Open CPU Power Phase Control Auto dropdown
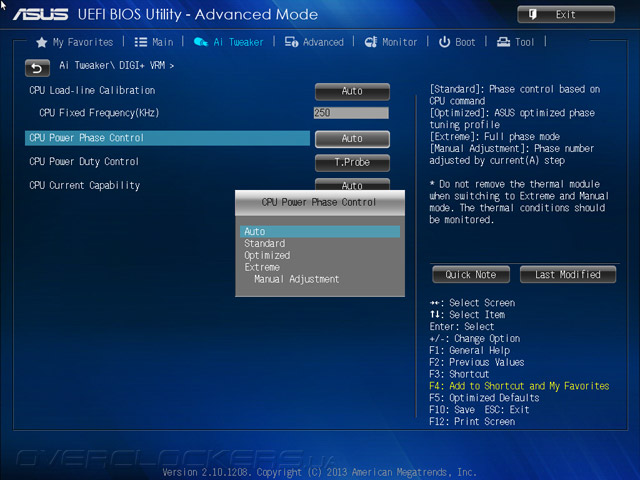 (x=352, y=139)
